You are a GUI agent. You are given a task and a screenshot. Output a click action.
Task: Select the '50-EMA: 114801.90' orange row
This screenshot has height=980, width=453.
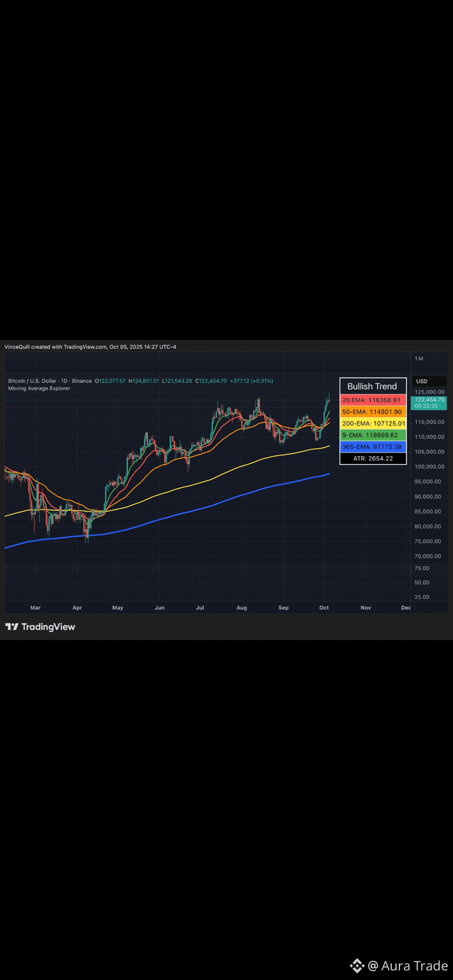click(x=373, y=412)
